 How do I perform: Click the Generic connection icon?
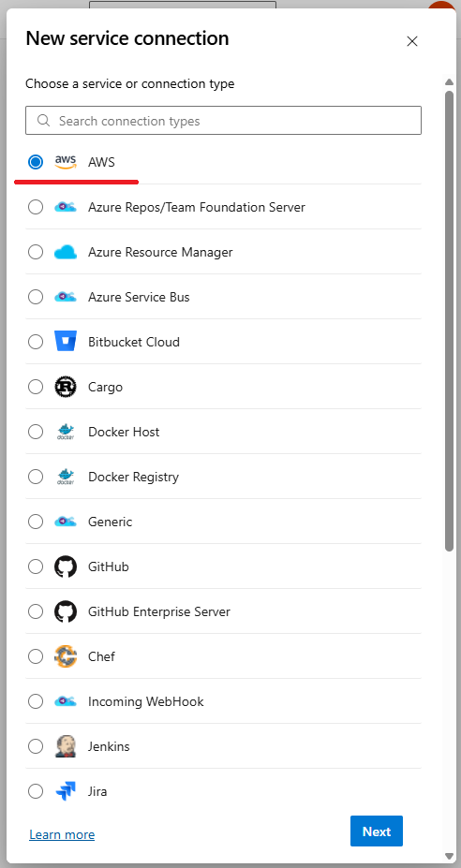[x=66, y=522]
